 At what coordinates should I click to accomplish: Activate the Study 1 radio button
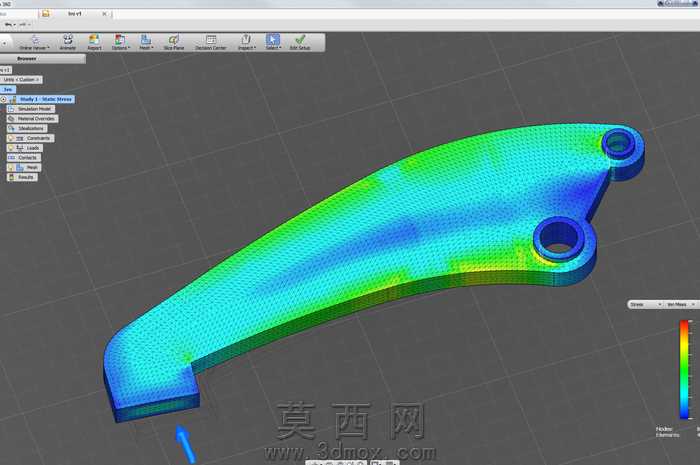4,99
